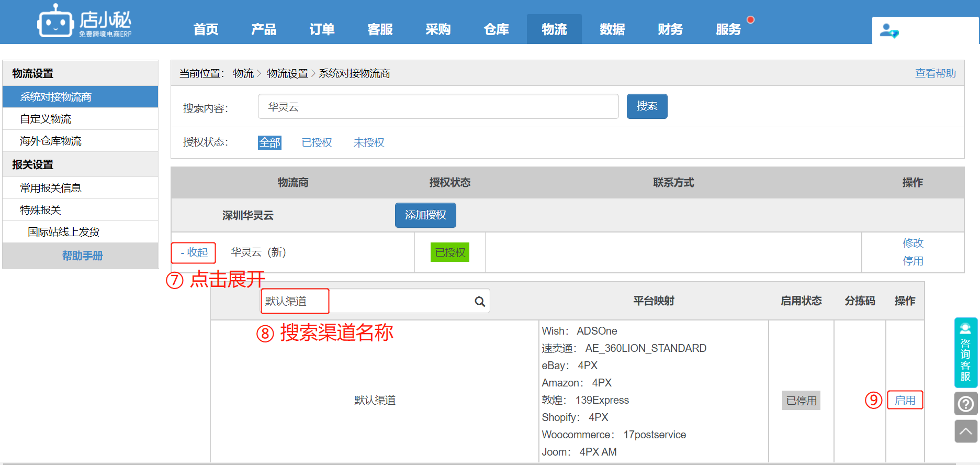Click 停用 for 华灵云（新）
Image resolution: width=980 pixels, height=465 pixels.
[913, 261]
